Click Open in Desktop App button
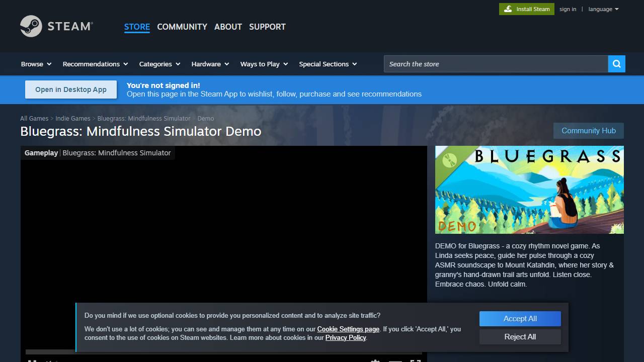Image resolution: width=644 pixels, height=362 pixels. (x=71, y=89)
